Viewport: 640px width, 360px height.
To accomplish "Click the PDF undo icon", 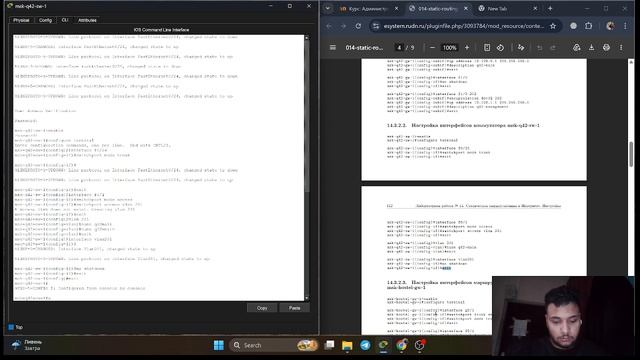I will click(540, 48).
